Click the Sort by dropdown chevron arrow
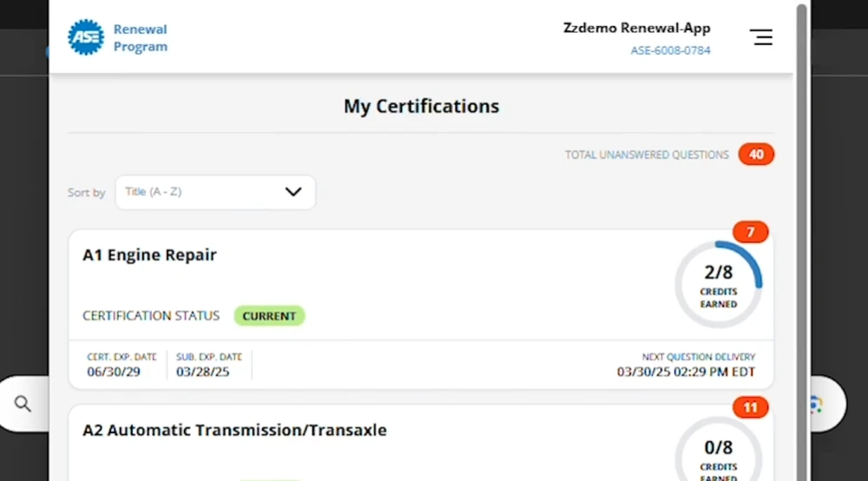 (293, 192)
